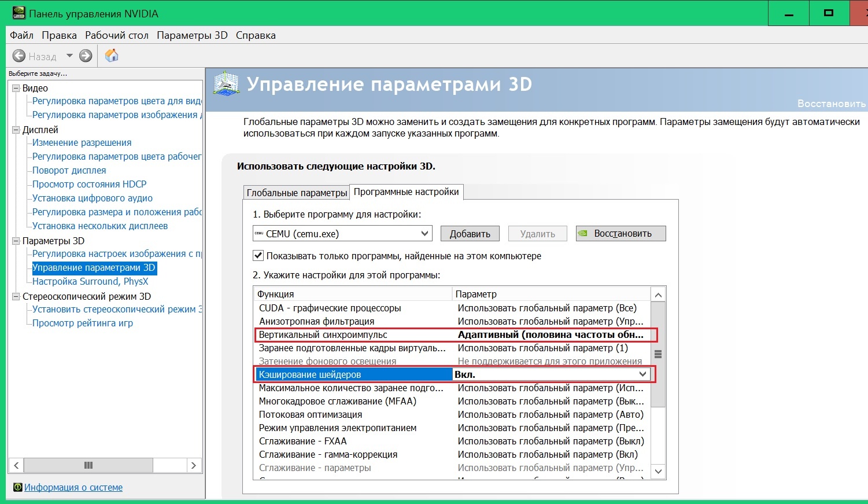Open the Параметры 3D menu
This screenshot has height=504, width=868.
[192, 35]
